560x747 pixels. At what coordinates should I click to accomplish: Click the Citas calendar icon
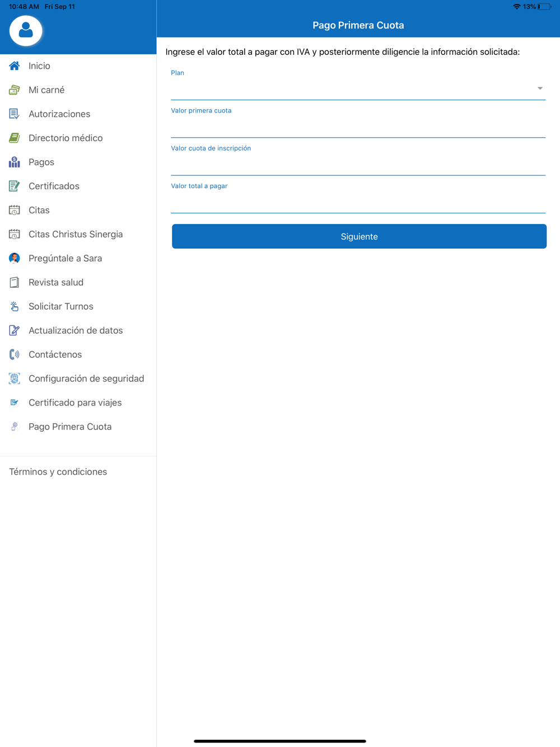[15, 210]
